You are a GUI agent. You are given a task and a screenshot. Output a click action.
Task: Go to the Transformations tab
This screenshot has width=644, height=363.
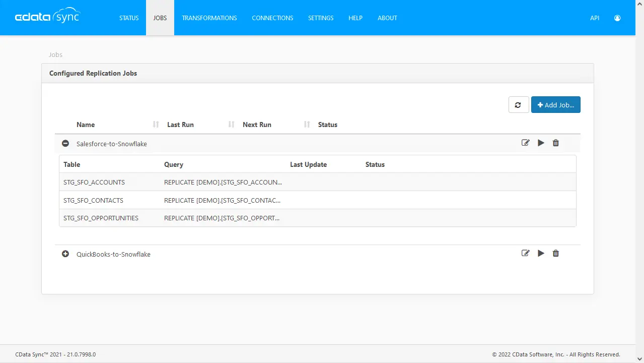coord(209,18)
